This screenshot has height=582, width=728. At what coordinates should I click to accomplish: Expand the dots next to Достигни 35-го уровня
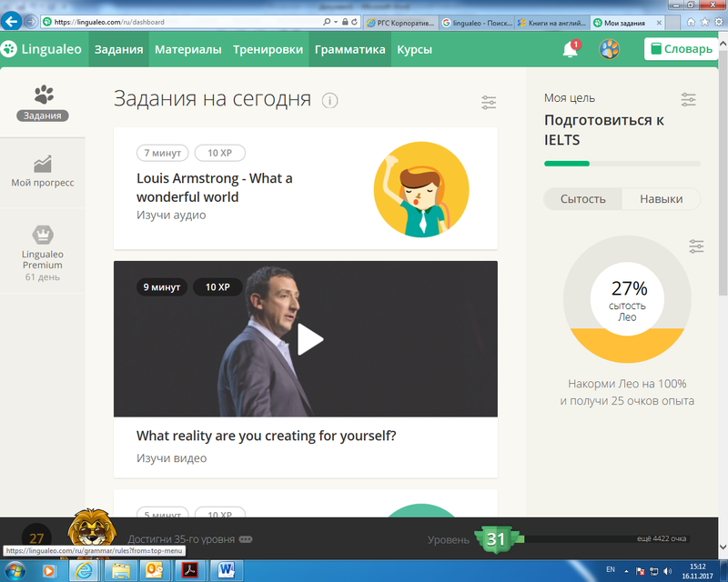246,539
